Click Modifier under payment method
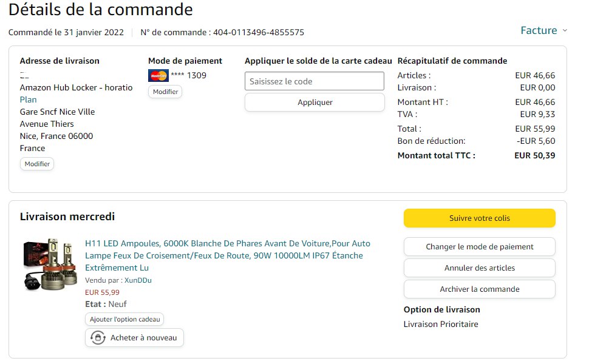Screen dimensions: 592x364 tap(165, 92)
